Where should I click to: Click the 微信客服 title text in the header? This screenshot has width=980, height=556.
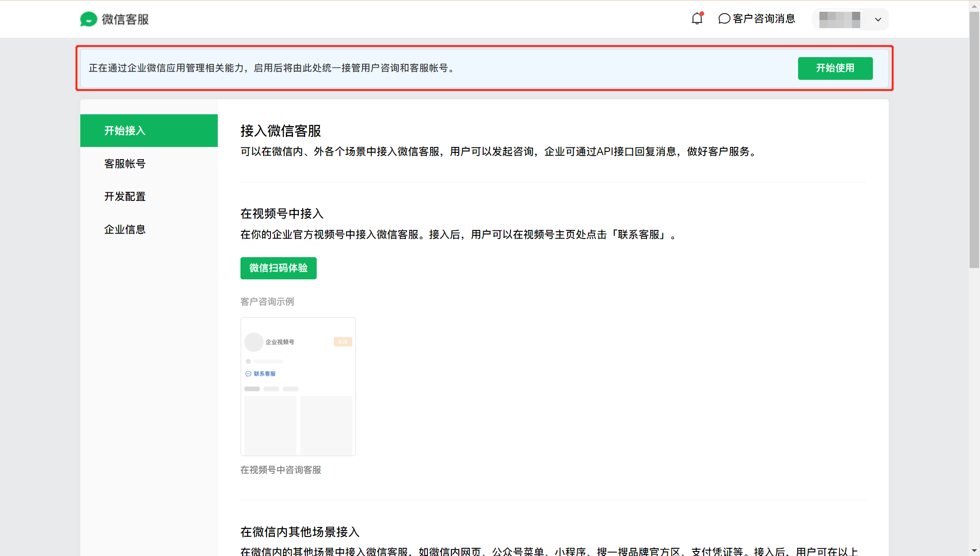pyautogui.click(x=125, y=20)
